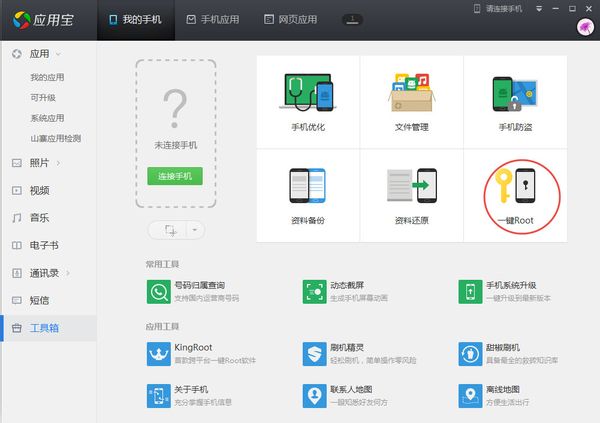Launch the 一键Root key icon

coord(515,186)
